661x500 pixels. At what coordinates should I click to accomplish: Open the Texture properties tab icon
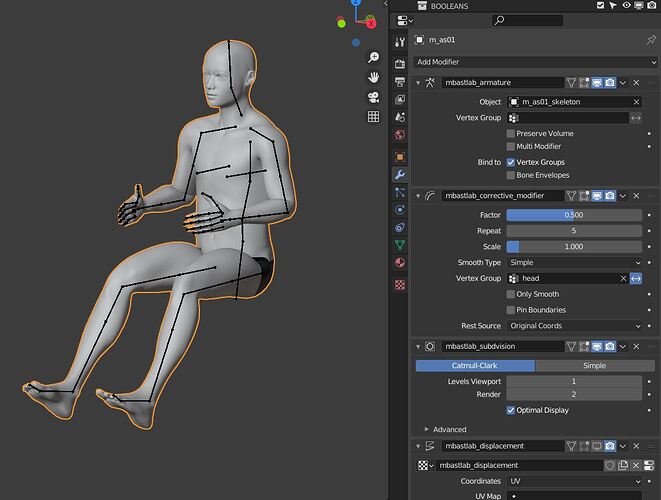[x=400, y=285]
